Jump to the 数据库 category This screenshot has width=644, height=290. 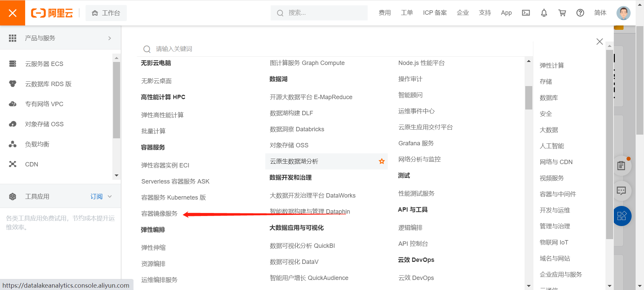[549, 98]
